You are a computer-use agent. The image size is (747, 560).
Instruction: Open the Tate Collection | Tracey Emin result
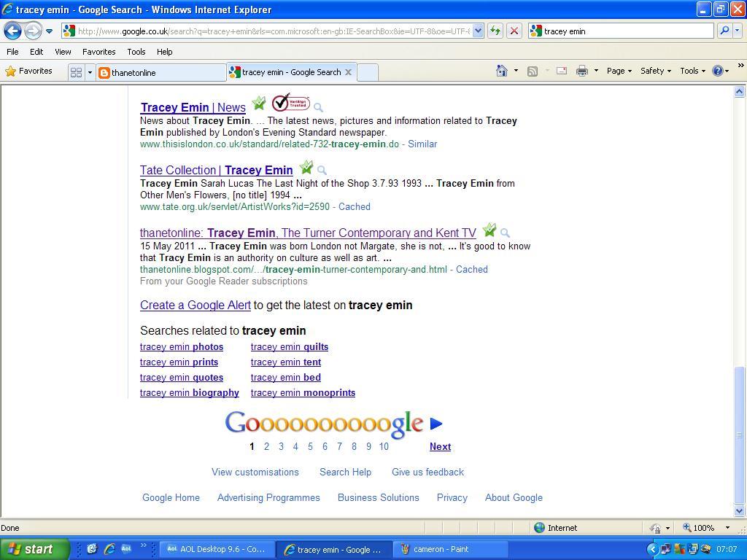(x=216, y=170)
